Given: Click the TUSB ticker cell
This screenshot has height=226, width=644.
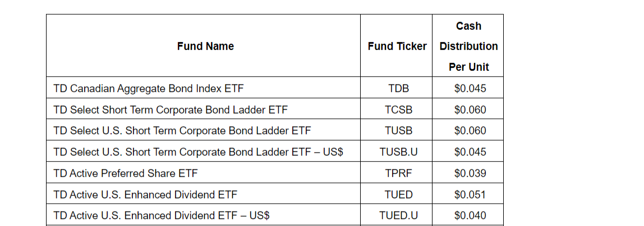Looking at the screenshot, I should pos(398,130).
